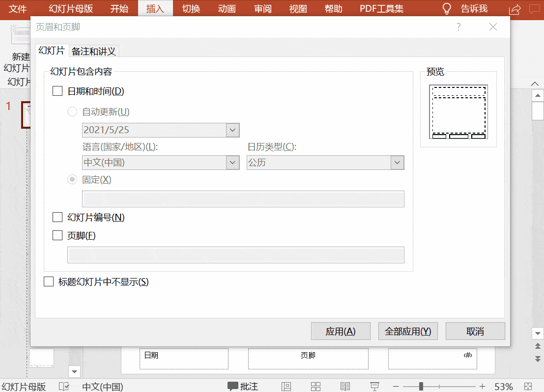Open the date format dropdown under 自动更新

point(232,130)
